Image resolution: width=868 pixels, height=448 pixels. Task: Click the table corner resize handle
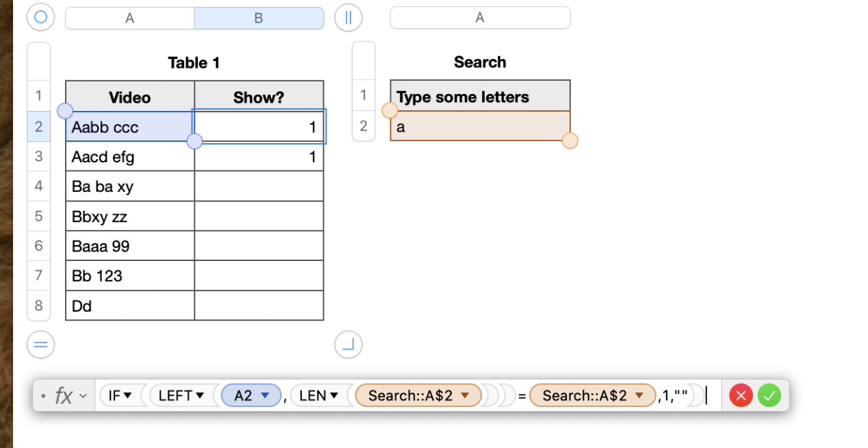pos(348,345)
